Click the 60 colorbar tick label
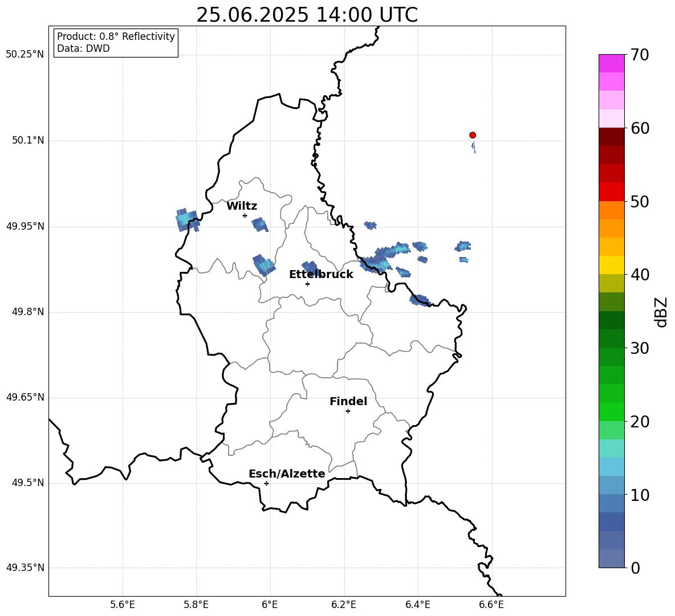This screenshot has height=616, width=675. coord(639,128)
